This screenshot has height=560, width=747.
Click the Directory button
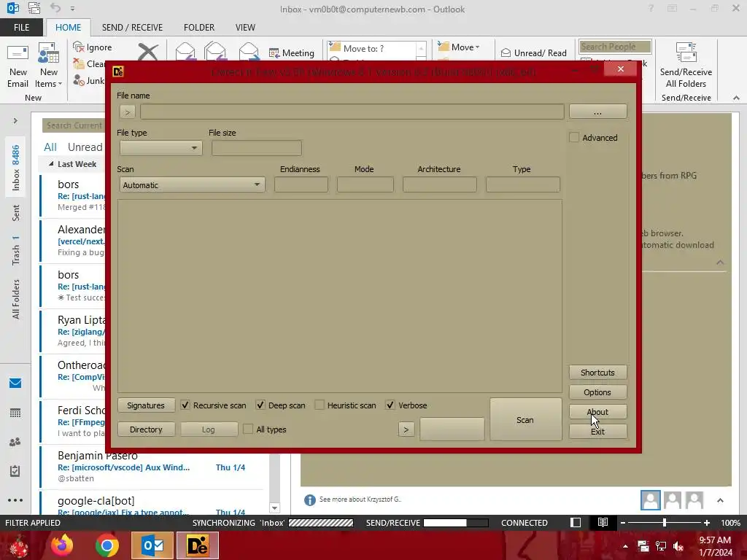click(146, 429)
